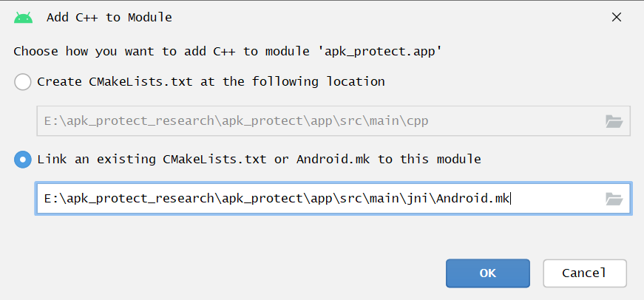
Task: Browse for the CMakeLists.txt creation folder
Action: point(614,121)
